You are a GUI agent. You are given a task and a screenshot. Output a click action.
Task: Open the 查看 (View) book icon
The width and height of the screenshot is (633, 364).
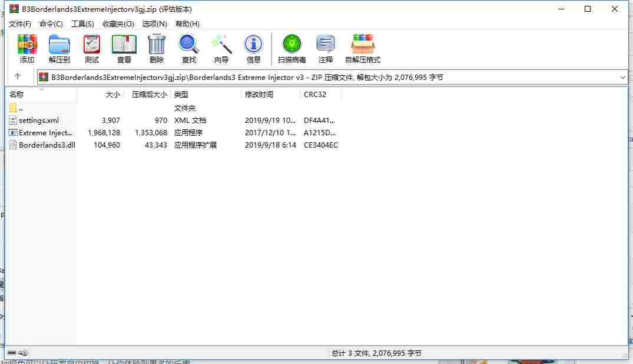124,44
